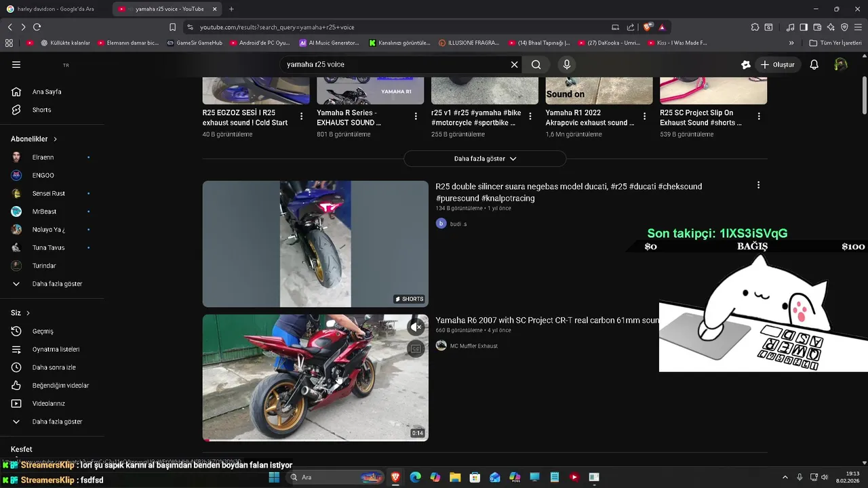Viewport: 868px width, 488px height.
Task: Open options for R25 EGZOZ SESİ short
Action: [302, 117]
